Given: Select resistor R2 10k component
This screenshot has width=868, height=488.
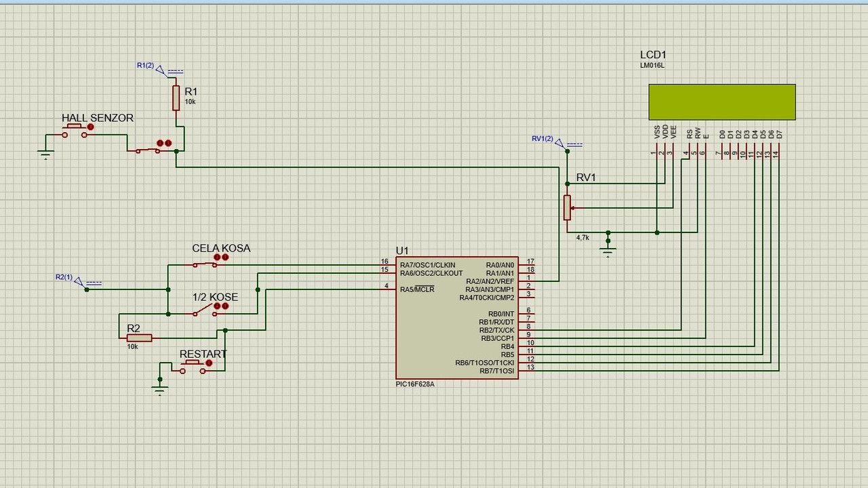Looking at the screenshot, I should tap(139, 338).
